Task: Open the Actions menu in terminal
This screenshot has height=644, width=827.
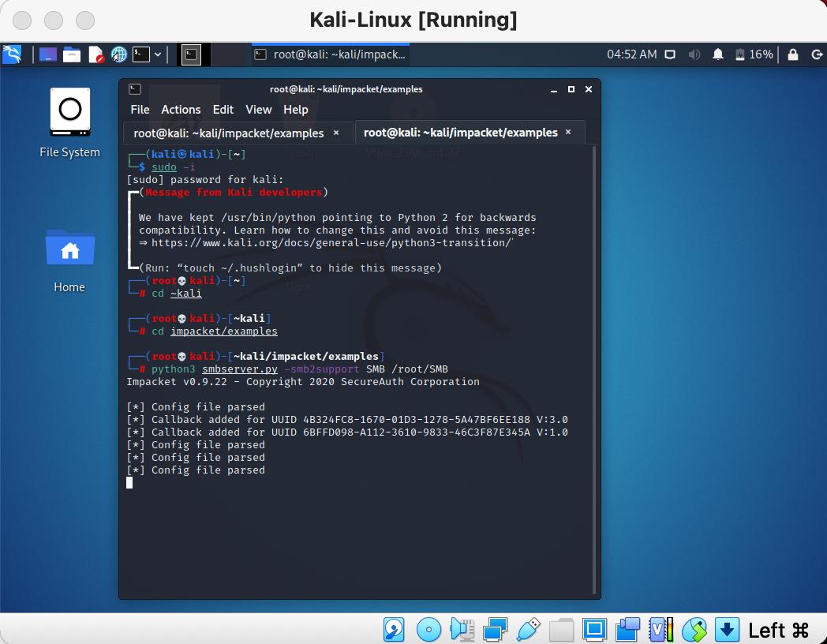Action: pos(181,109)
